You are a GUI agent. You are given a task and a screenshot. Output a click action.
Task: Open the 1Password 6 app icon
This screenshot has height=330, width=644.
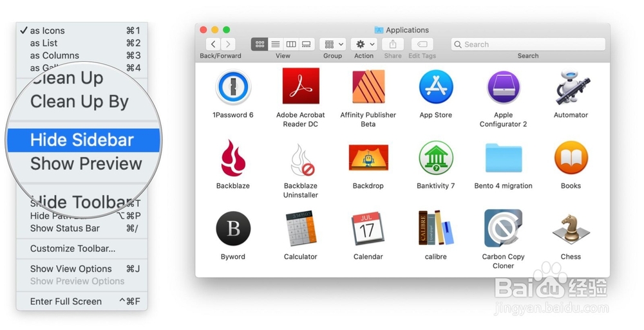(x=233, y=87)
